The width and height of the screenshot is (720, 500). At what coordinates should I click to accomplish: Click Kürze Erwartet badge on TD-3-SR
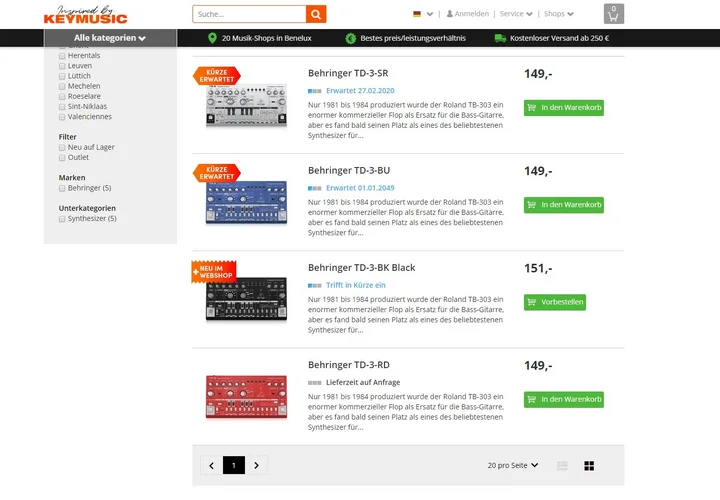point(217,76)
